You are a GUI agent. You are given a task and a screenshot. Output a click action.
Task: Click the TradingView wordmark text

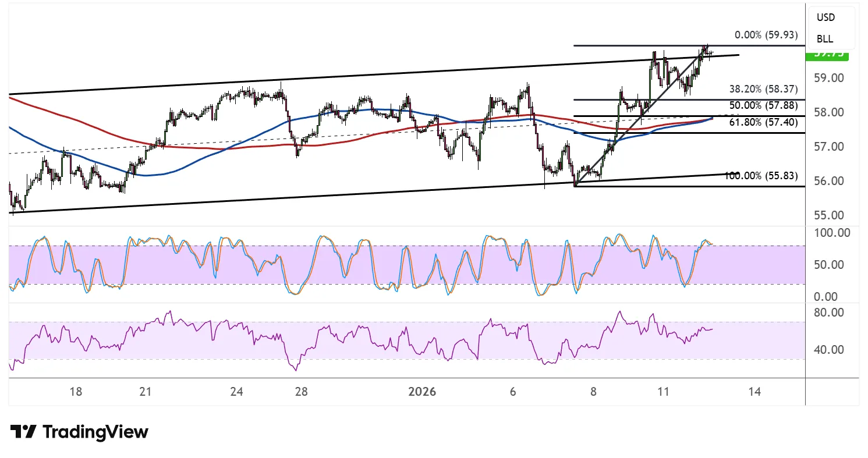[95, 432]
